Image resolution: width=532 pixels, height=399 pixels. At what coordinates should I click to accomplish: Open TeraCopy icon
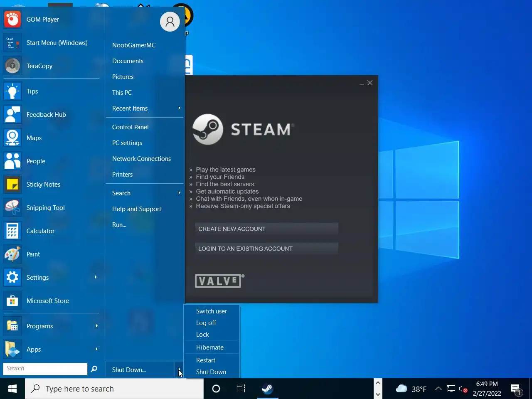[x=12, y=66]
